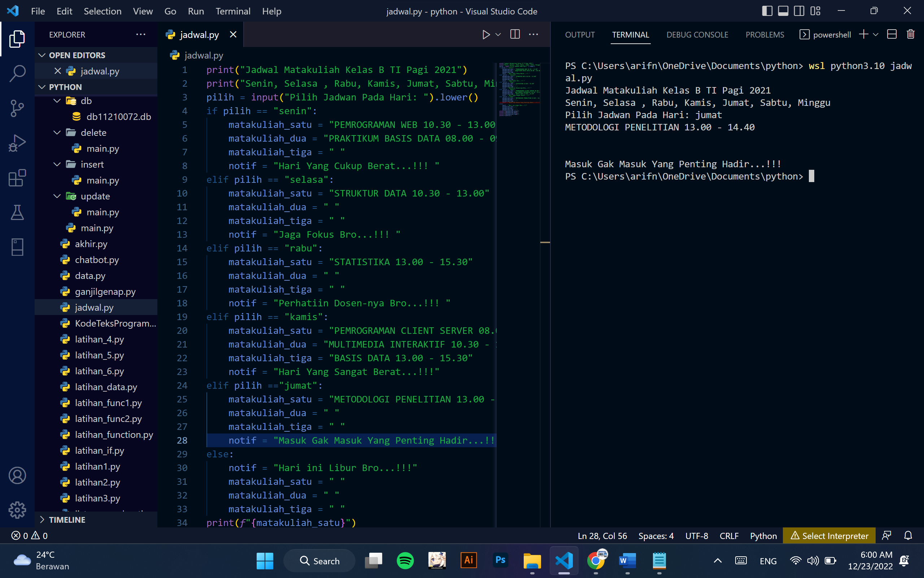Close jadwal.py in Open Editors

58,71
